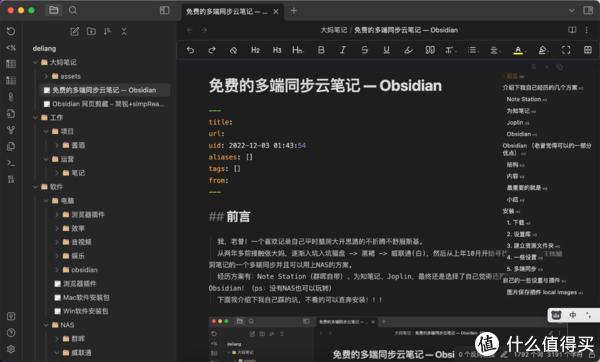The width and height of the screenshot is (600, 362).
Task: Open a new tab with plus button
Action: coord(293,11)
